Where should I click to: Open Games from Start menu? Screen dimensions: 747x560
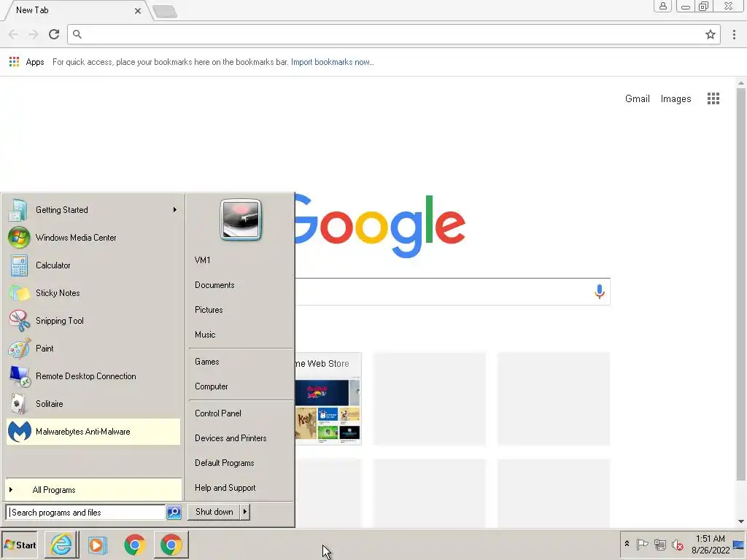click(x=241, y=362)
